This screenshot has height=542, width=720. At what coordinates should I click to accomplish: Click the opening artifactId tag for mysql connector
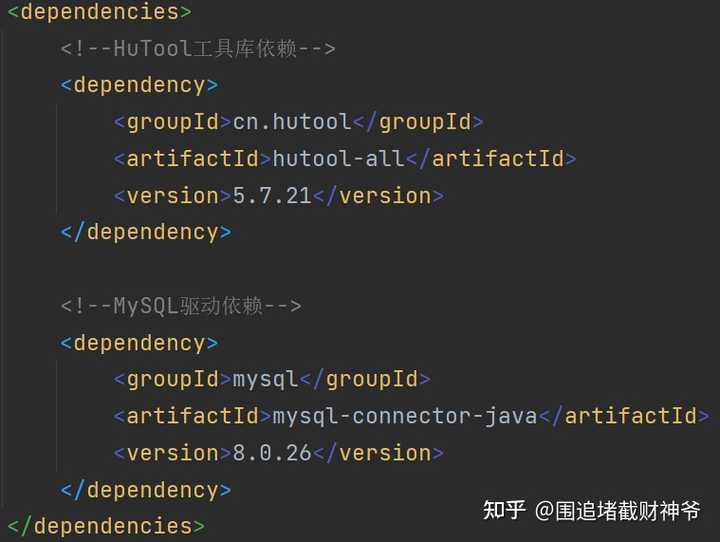192,417
